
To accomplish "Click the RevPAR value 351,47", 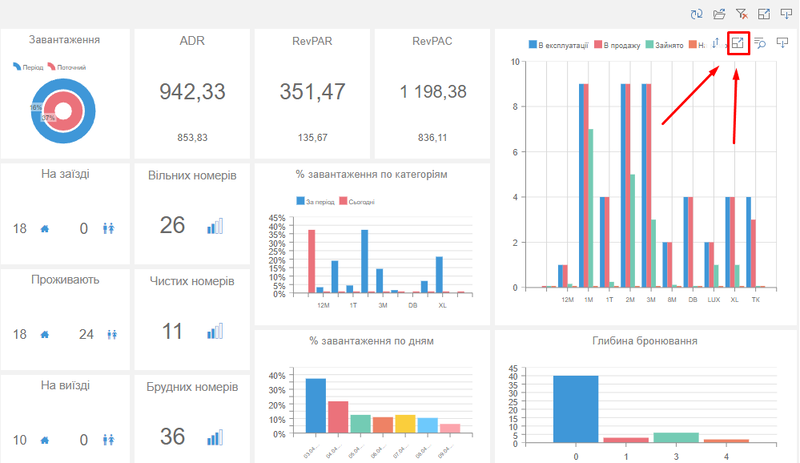I will [312, 92].
